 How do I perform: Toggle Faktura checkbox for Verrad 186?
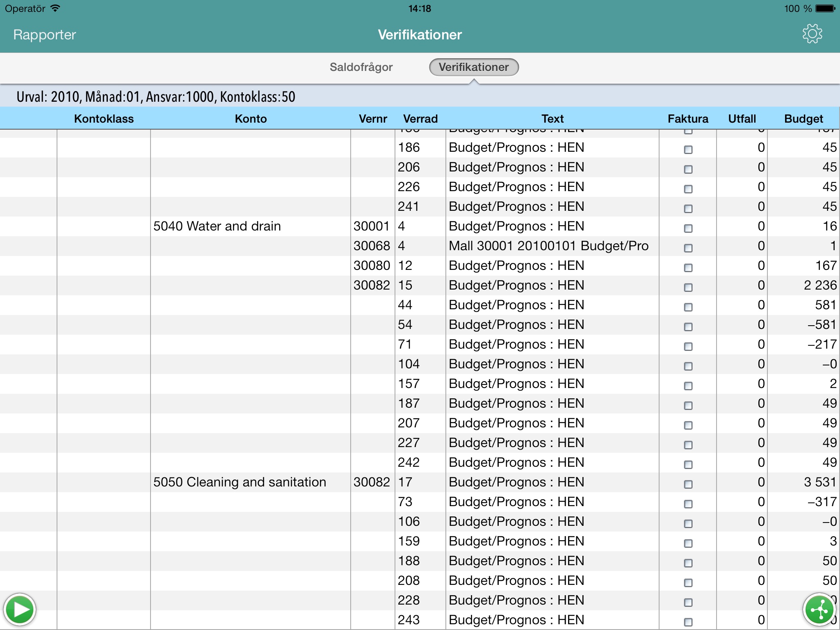(688, 150)
